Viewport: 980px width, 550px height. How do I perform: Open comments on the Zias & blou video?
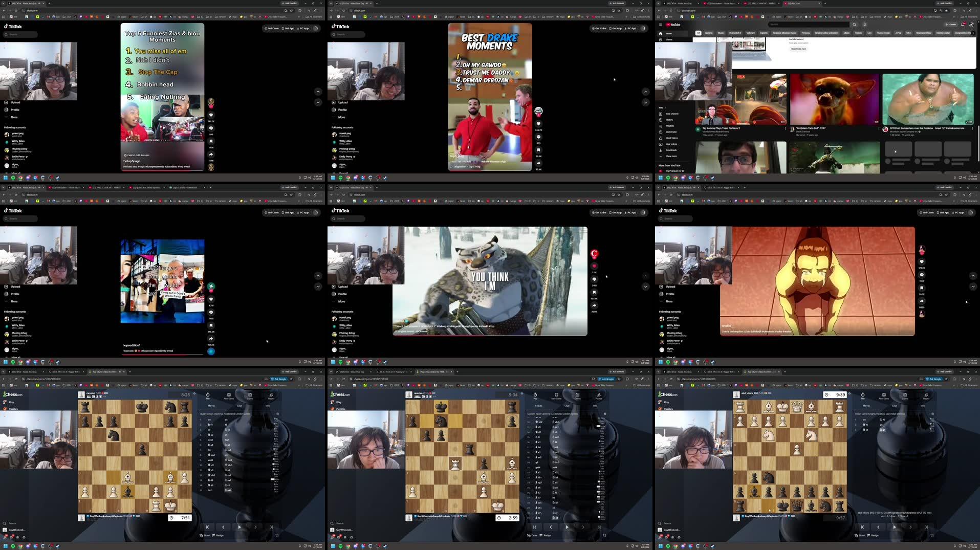click(x=211, y=128)
